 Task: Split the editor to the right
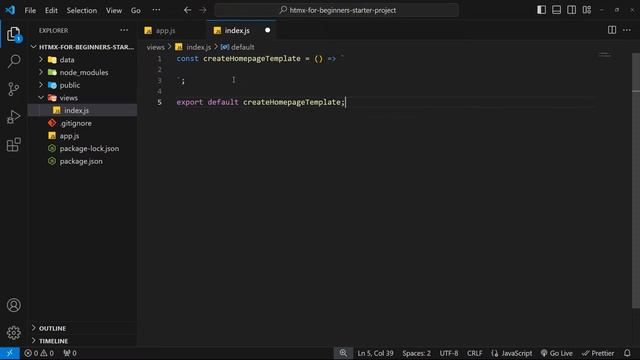[x=612, y=30]
